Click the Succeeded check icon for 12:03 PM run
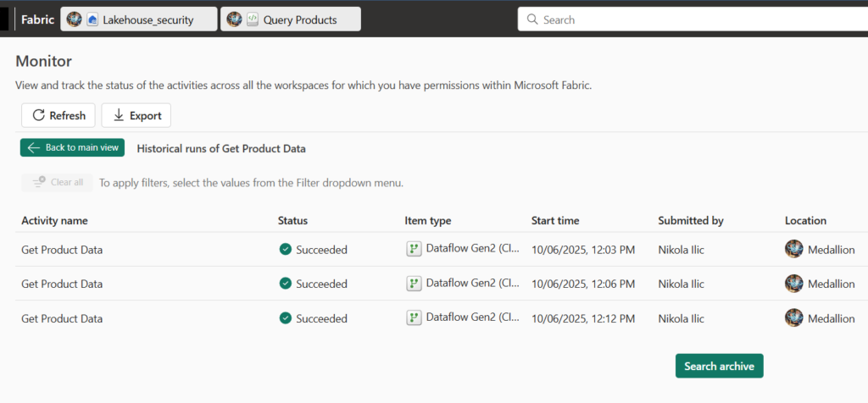Screen dimensions: 868x403 285,249
